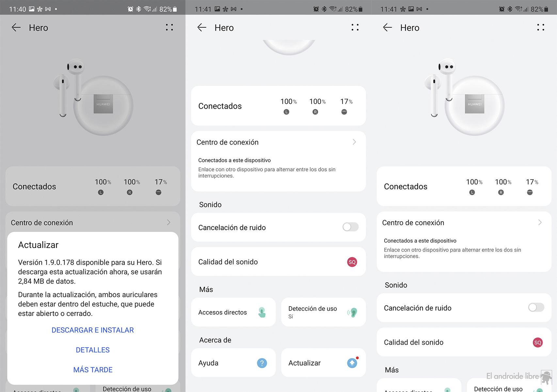Open Calidad del sonido via SQ icon
The image size is (557, 392).
pos(352,262)
